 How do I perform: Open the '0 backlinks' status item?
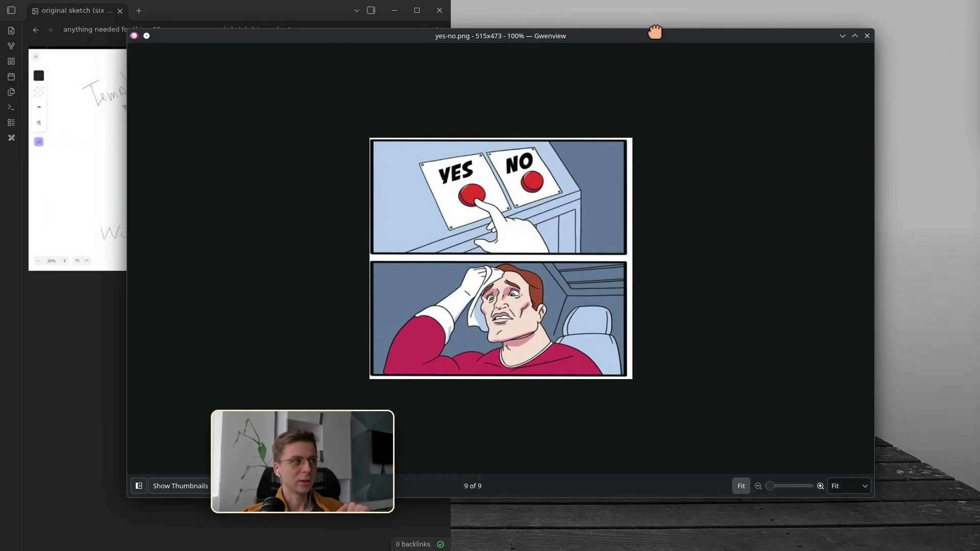(x=413, y=544)
